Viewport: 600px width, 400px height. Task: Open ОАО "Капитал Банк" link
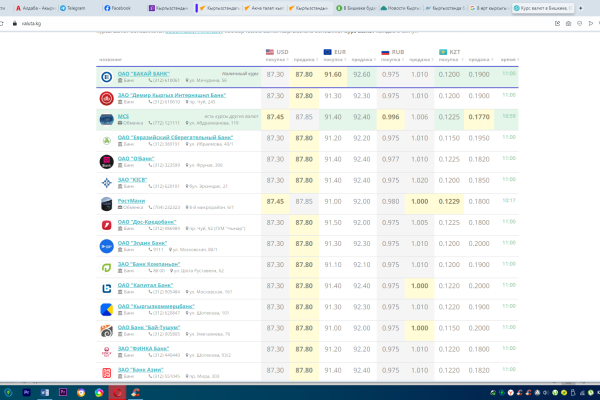coord(145,285)
